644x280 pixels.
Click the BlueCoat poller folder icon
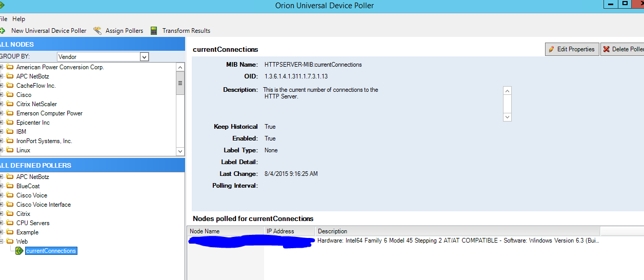[10, 186]
